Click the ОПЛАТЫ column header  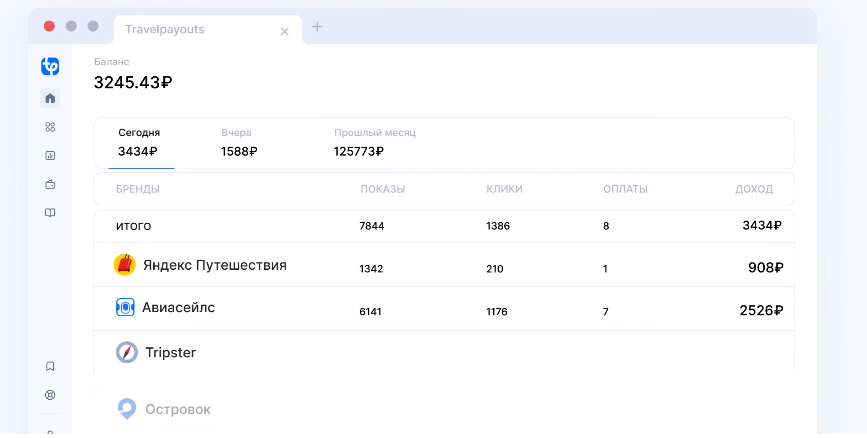(625, 189)
